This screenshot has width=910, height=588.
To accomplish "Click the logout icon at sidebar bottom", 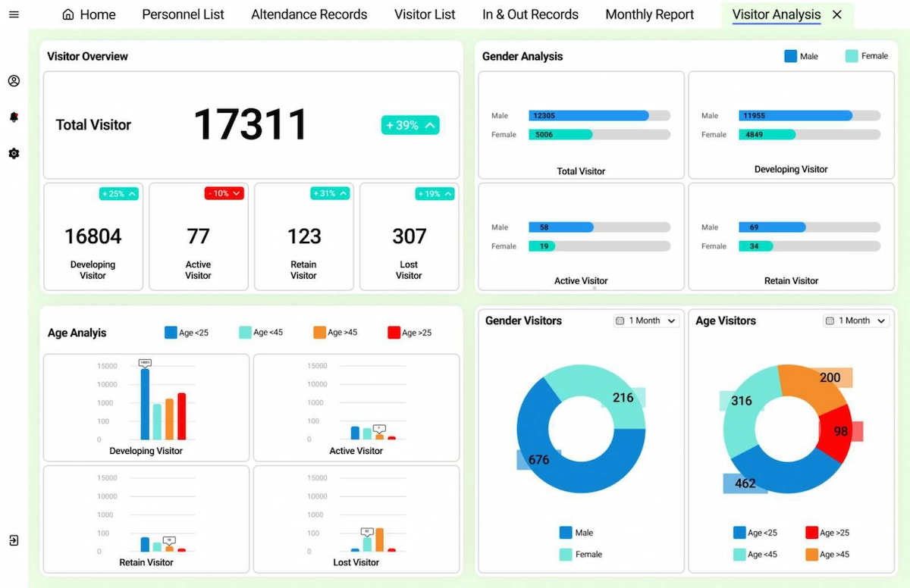I will pos(14,540).
